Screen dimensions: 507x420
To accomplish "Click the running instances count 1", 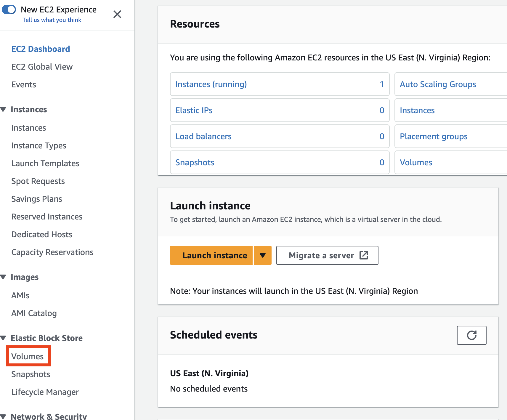I will tap(382, 84).
